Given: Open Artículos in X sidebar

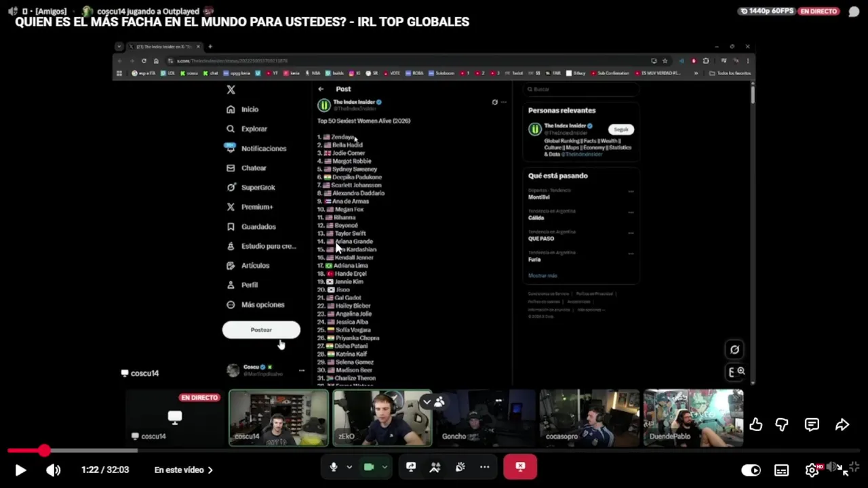Looking at the screenshot, I should 248,266.
